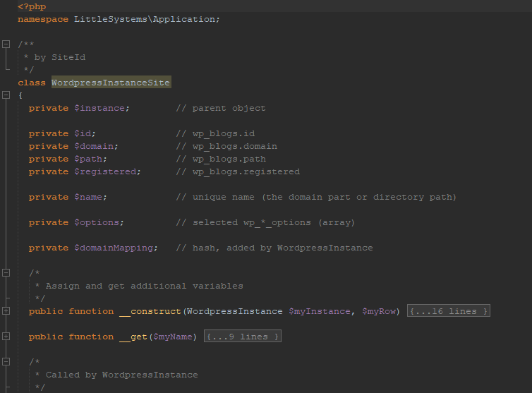Unfold the '{...9 lines }' placeholder
Viewport: 532px width, 393px height.
tap(242, 337)
